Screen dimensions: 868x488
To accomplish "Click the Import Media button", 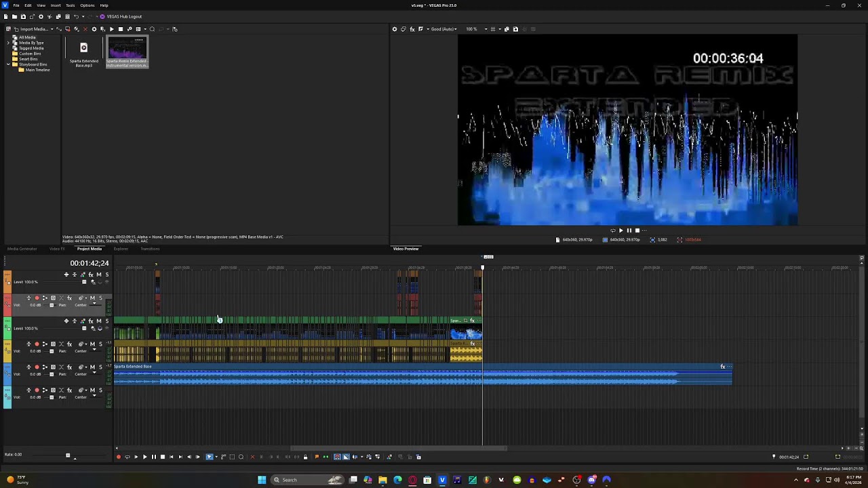I will tap(31, 29).
